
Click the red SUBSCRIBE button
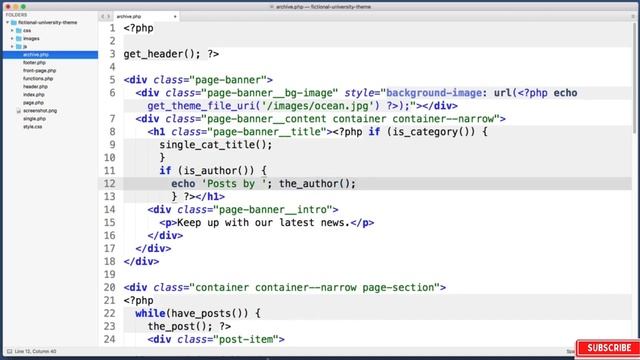[609, 348]
